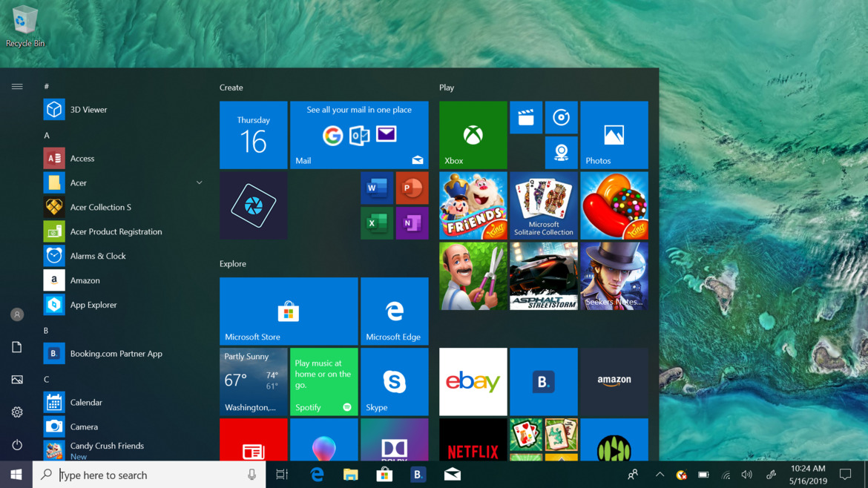Screen dimensions: 868x488
Task: Launch the Photoshop Express tile
Action: pos(254,205)
